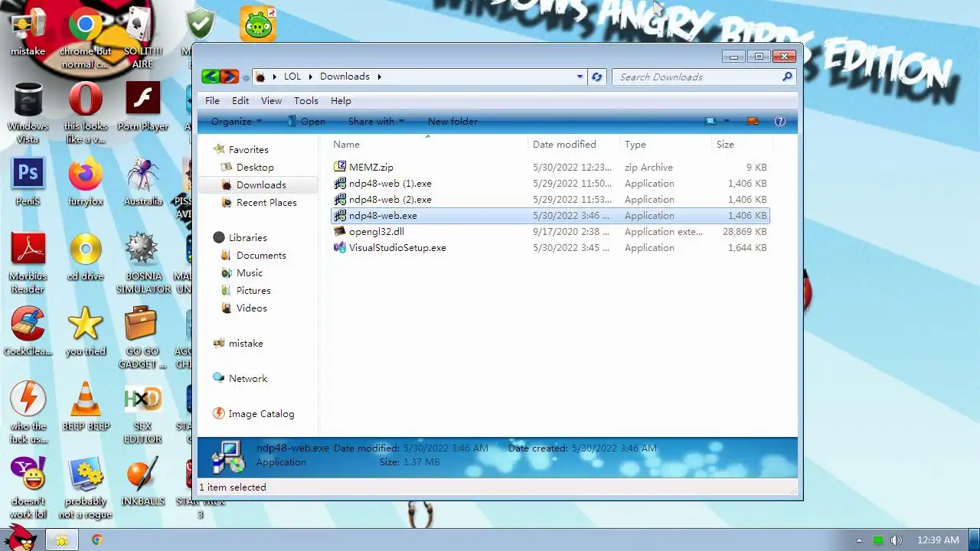Open the cd drive desktop icon

pyautogui.click(x=85, y=256)
